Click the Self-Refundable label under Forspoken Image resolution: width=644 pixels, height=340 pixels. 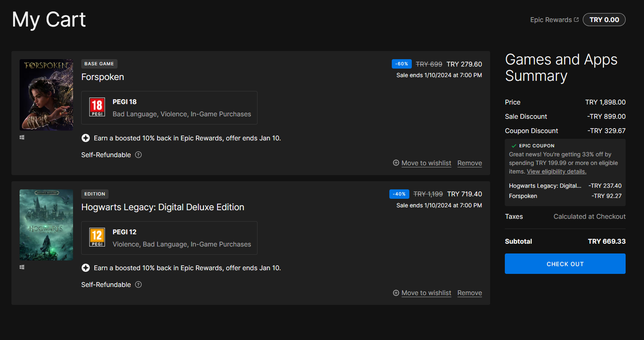coord(106,155)
